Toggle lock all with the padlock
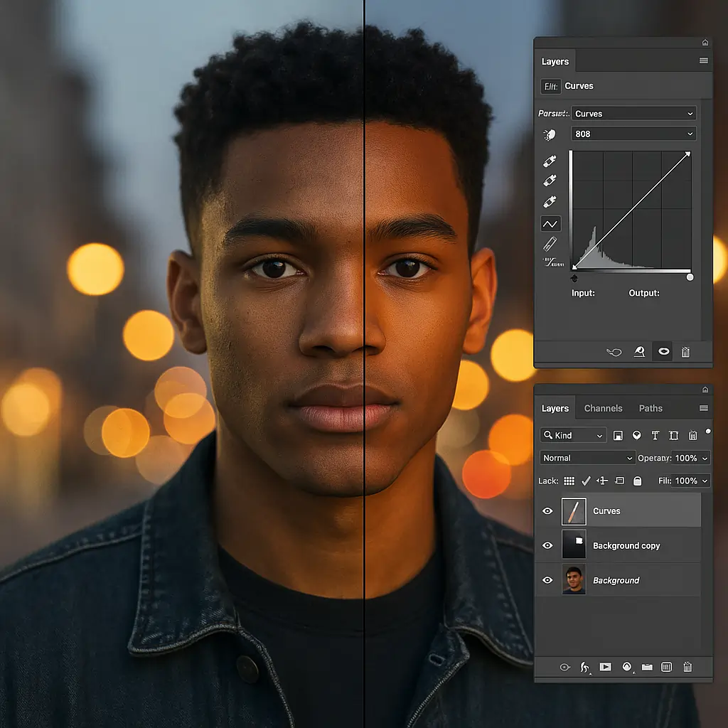 (638, 481)
